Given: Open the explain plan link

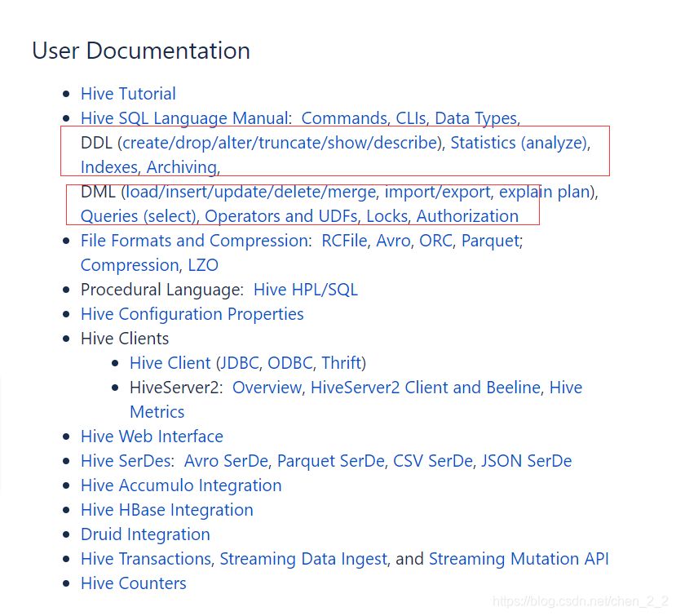Looking at the screenshot, I should point(545,192).
